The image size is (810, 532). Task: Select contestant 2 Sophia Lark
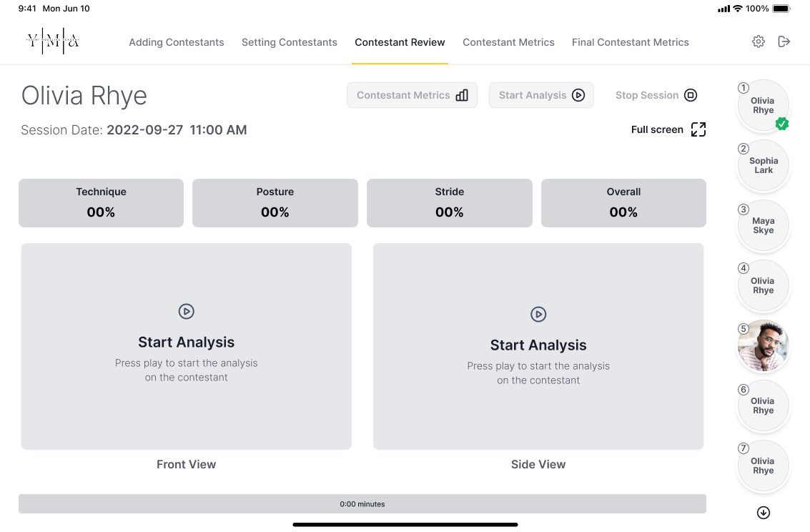click(763, 165)
